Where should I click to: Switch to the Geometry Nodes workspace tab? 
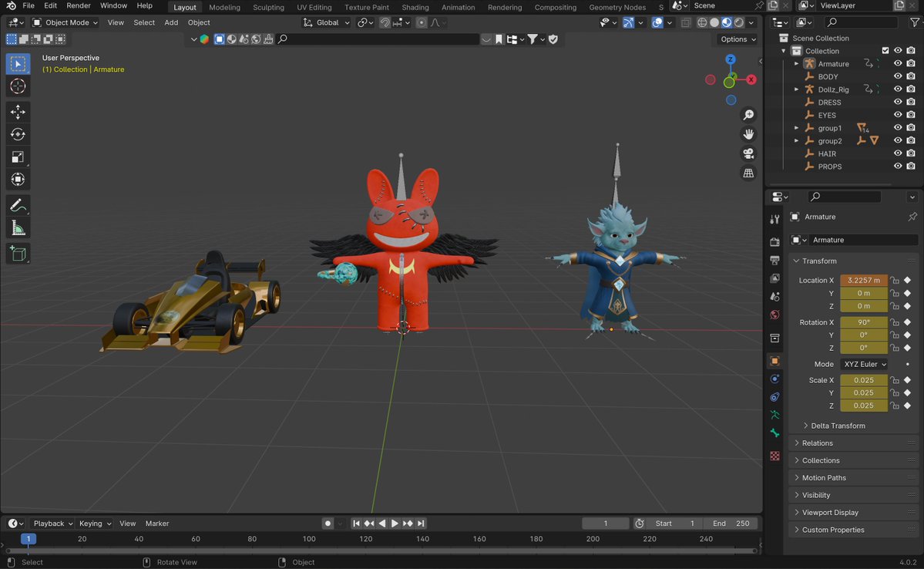coord(617,7)
